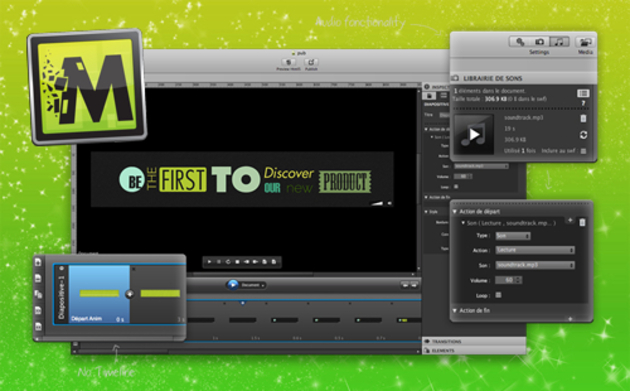Viewport: 630px width, 391px height.
Task: Toggle Loop checkbox in the background inspector
Action: pos(456,186)
